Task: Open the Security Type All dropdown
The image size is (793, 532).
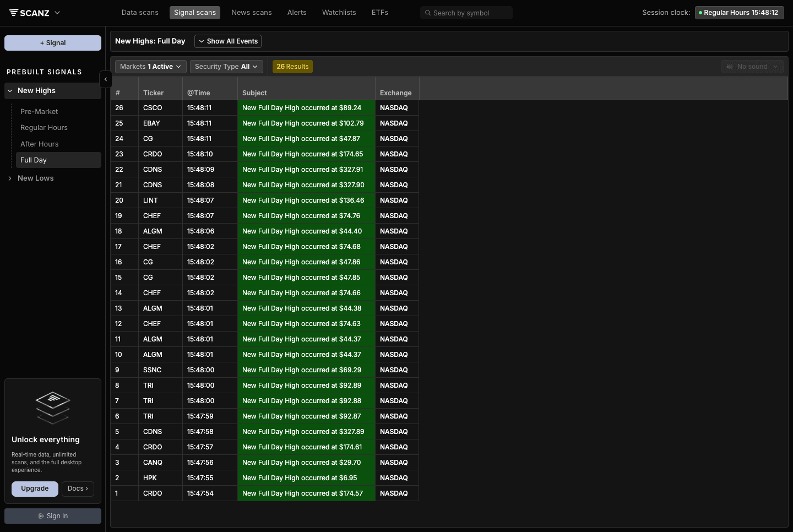Action: coord(226,67)
